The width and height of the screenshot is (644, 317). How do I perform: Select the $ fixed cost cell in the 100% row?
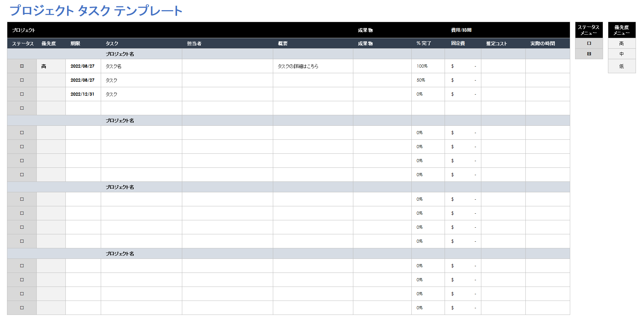point(463,66)
